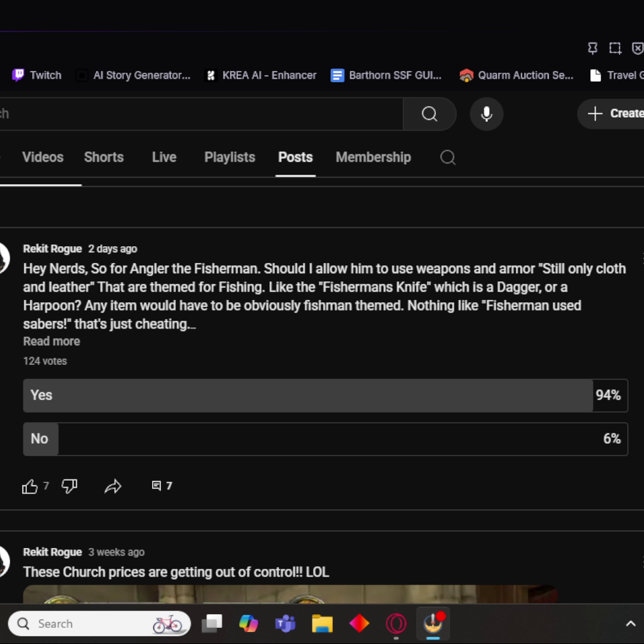
Task: Open the Twitch bookmark
Action: pyautogui.click(x=37, y=75)
